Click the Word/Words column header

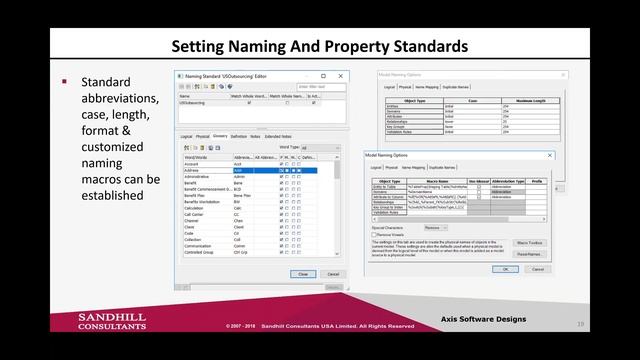pos(208,157)
